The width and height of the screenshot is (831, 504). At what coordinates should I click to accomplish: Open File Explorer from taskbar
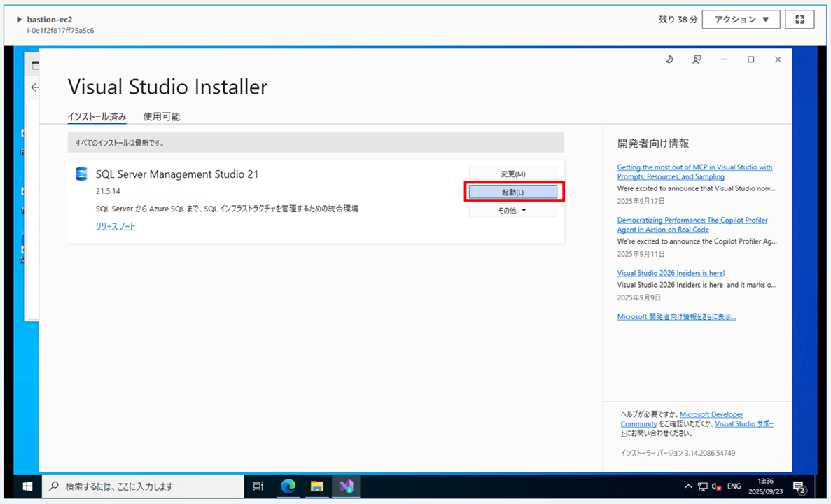click(x=317, y=486)
